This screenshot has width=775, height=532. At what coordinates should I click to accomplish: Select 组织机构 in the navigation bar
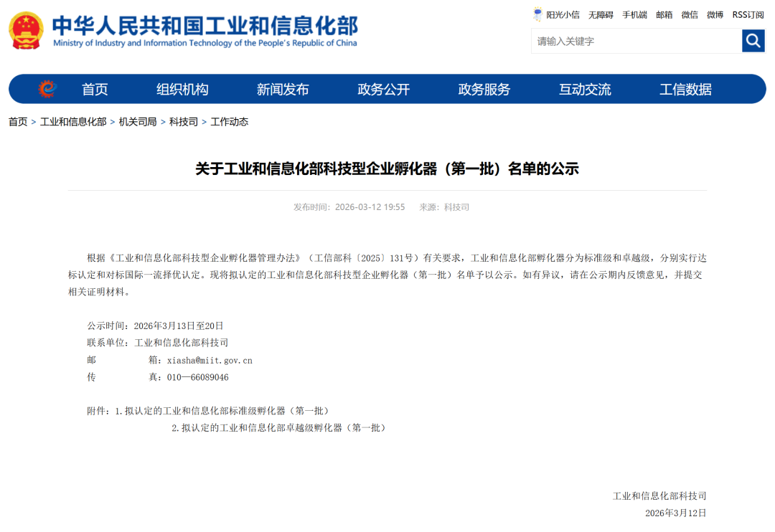pyautogui.click(x=182, y=90)
